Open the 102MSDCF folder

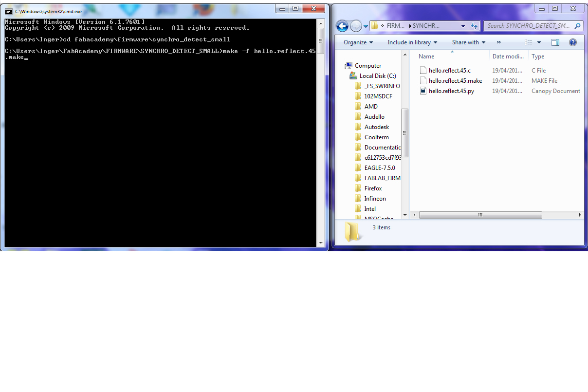(x=378, y=96)
